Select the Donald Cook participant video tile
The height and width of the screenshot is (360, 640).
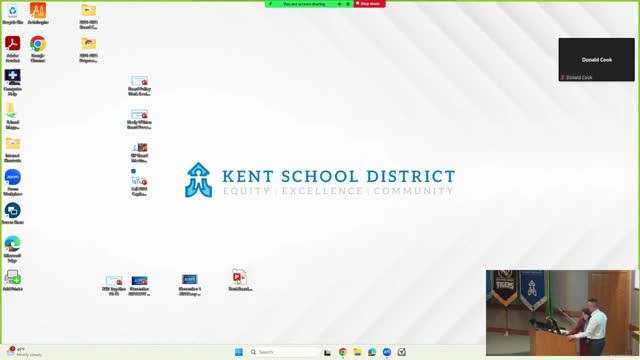(x=596, y=60)
